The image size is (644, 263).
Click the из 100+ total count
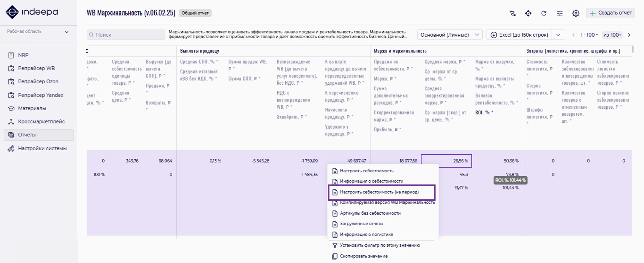tap(612, 35)
